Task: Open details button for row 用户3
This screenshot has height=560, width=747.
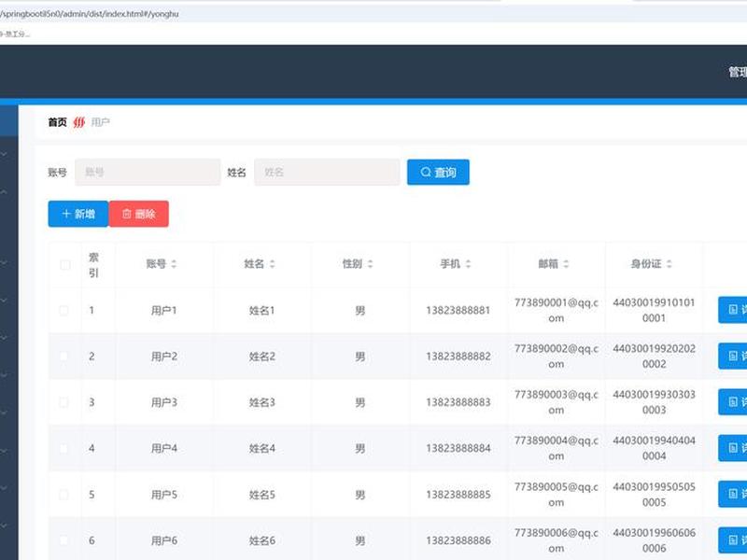Action: point(733,402)
